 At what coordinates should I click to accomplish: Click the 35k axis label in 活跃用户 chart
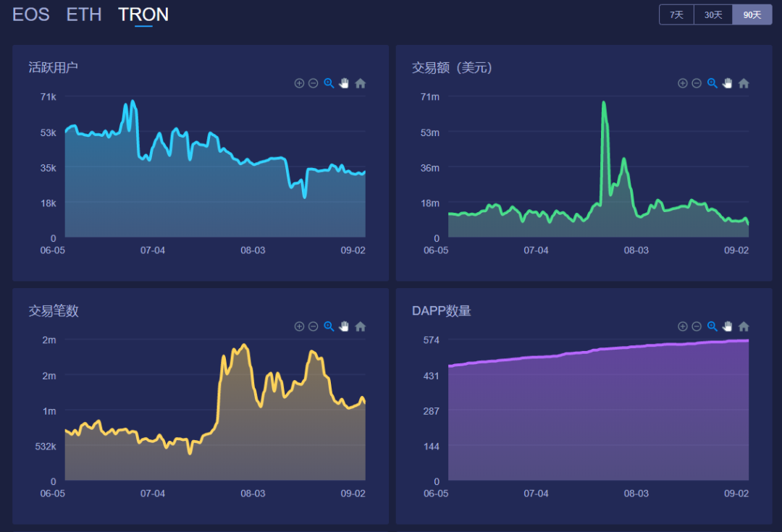[x=49, y=168]
